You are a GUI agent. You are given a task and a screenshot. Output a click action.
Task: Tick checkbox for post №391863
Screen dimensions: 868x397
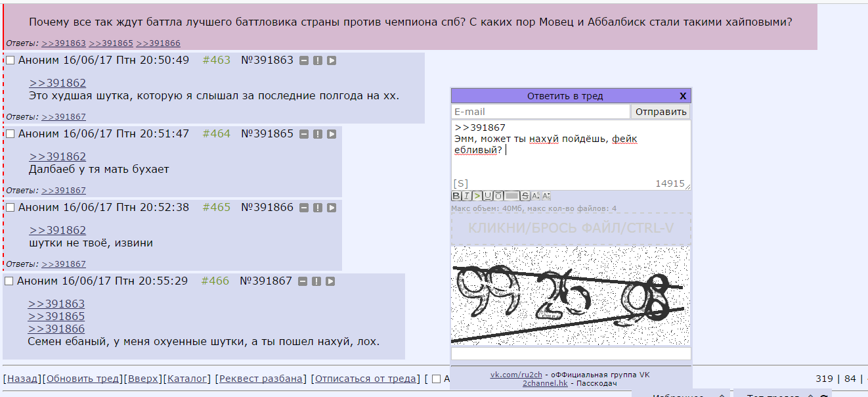coord(10,60)
